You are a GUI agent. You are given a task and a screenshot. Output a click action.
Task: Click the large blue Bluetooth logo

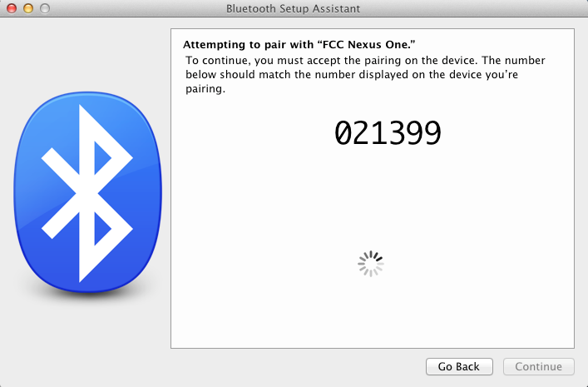tap(88, 192)
